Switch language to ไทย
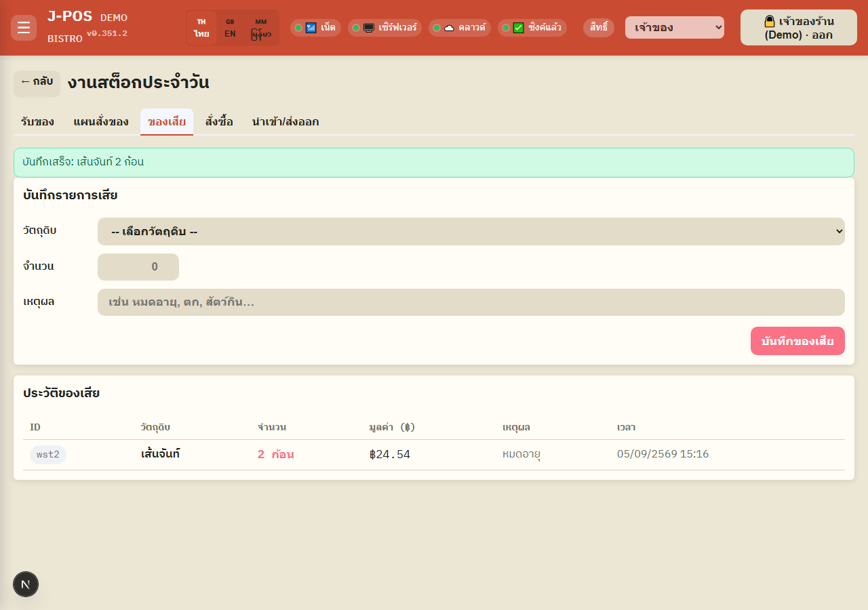Viewport: 868px width, 610px height. (201, 28)
